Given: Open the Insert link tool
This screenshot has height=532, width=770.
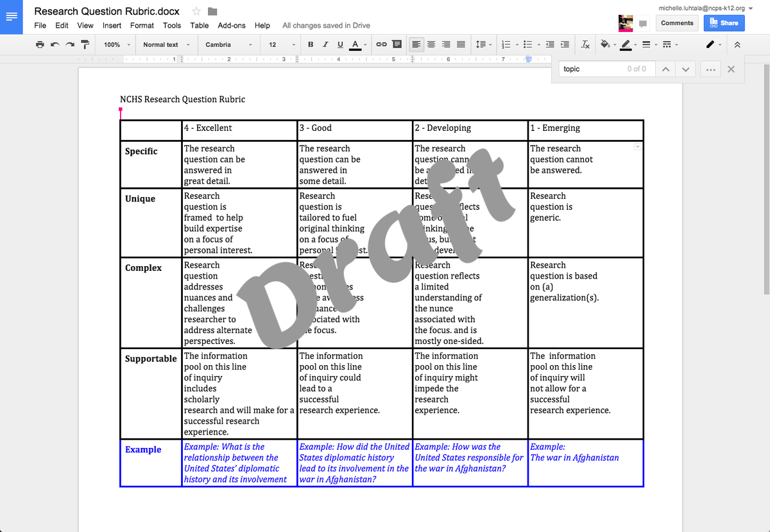Looking at the screenshot, I should (381, 44).
